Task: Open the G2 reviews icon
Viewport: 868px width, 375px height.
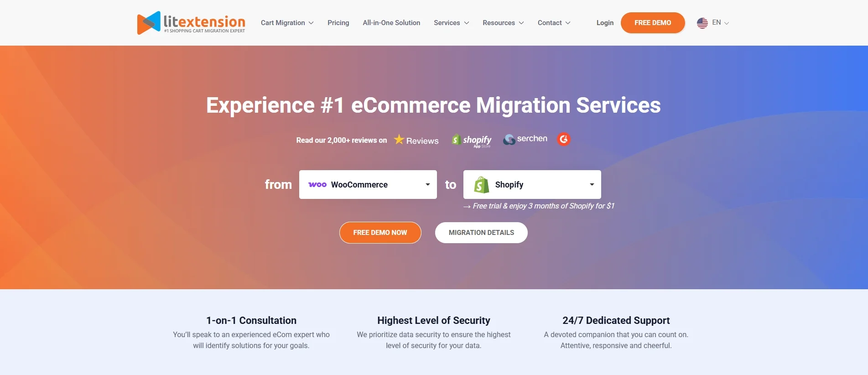Action: tap(564, 139)
